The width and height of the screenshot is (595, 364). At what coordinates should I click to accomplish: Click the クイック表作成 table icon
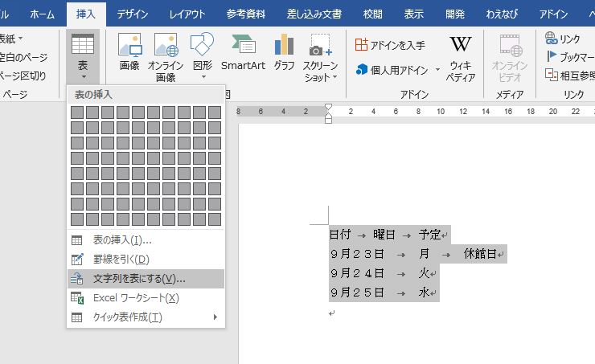[x=77, y=317]
